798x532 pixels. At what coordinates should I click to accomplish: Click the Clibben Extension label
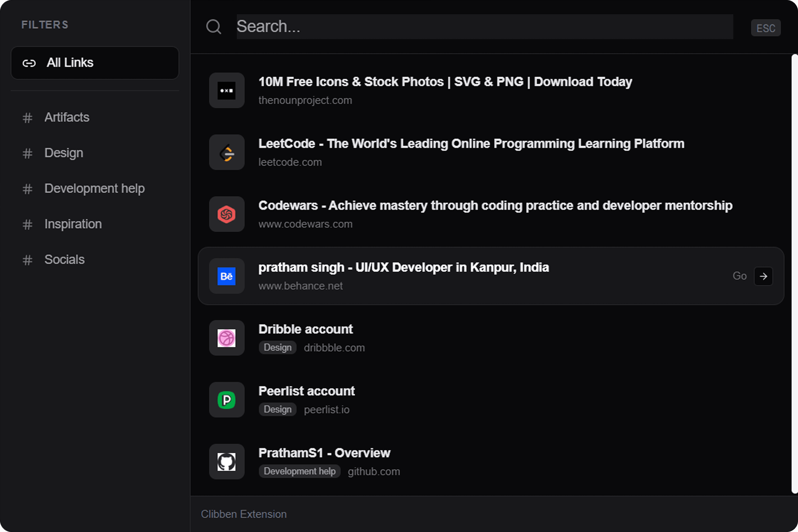point(244,514)
